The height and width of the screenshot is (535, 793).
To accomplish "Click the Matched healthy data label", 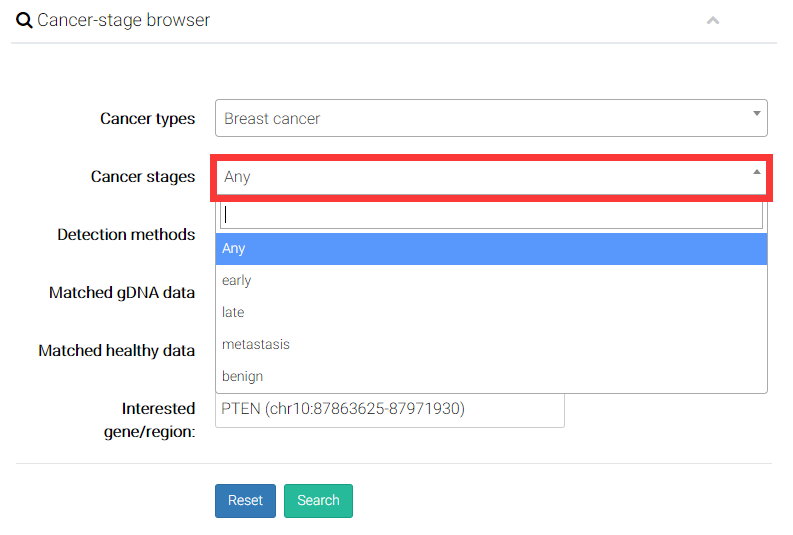I will point(116,351).
